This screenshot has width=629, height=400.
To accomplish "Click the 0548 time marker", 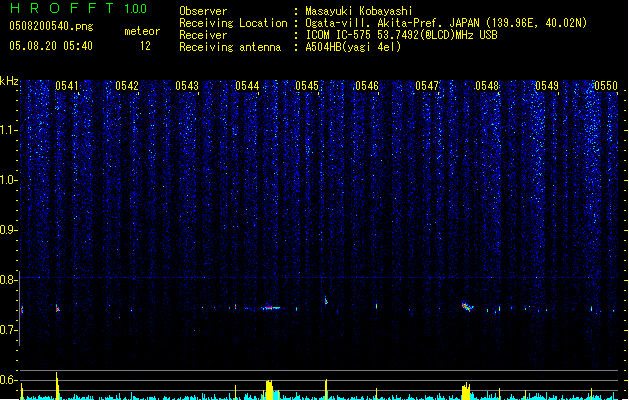I will pos(487,86).
